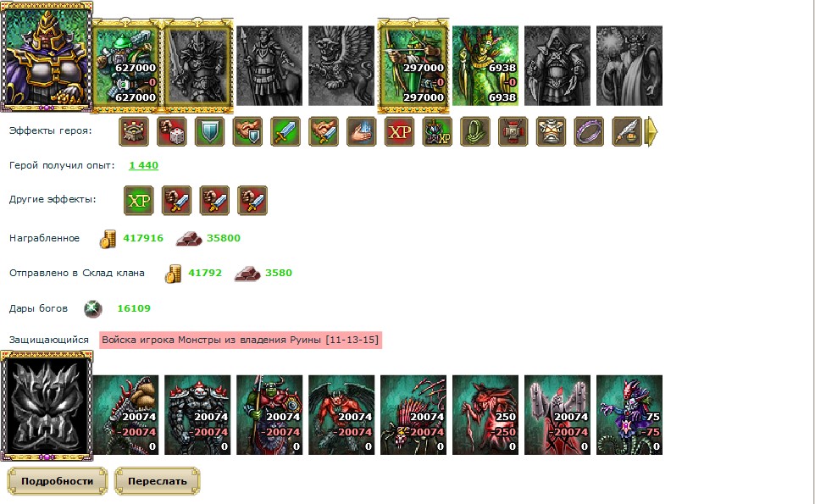Screen dimensions: 815x504
Task: Select the archer unit card showing 297000
Action: pos(413,66)
